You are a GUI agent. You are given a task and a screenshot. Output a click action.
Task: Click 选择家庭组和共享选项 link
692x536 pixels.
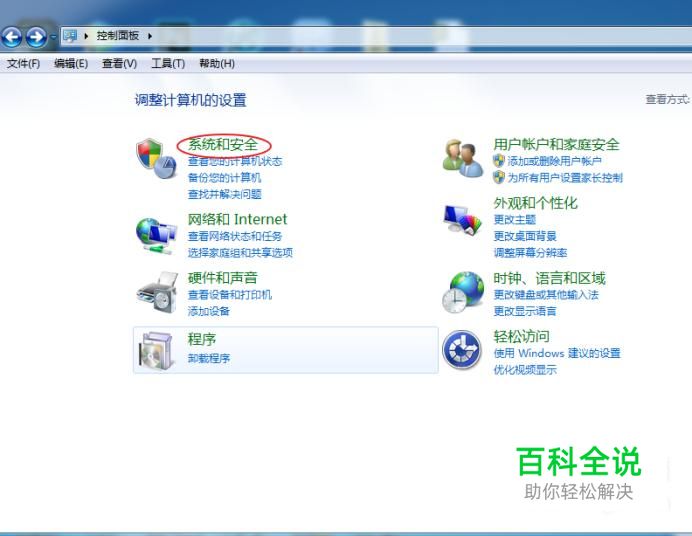pyautogui.click(x=240, y=252)
